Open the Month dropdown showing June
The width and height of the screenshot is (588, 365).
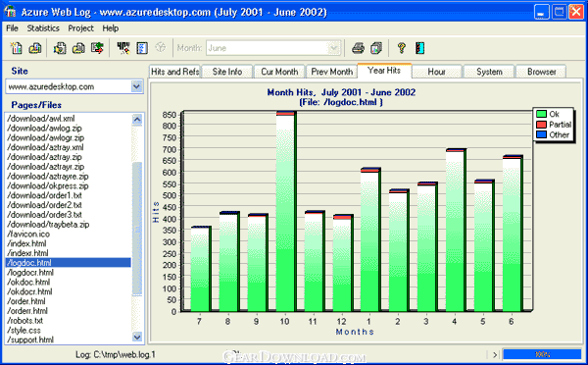(333, 48)
